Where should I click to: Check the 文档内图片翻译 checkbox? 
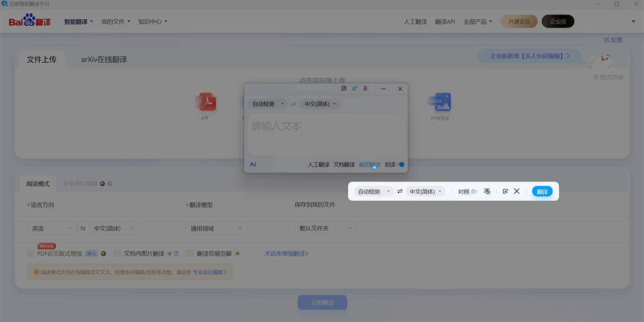118,253
